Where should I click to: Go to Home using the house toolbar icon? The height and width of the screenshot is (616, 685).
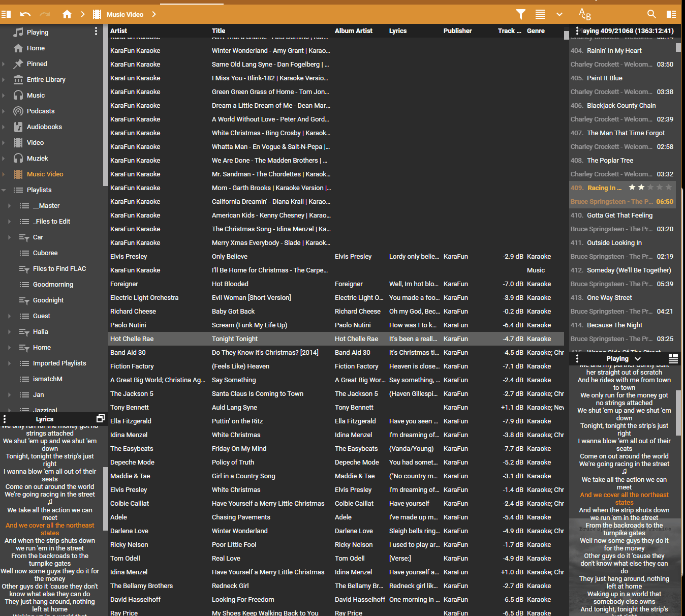(x=67, y=14)
